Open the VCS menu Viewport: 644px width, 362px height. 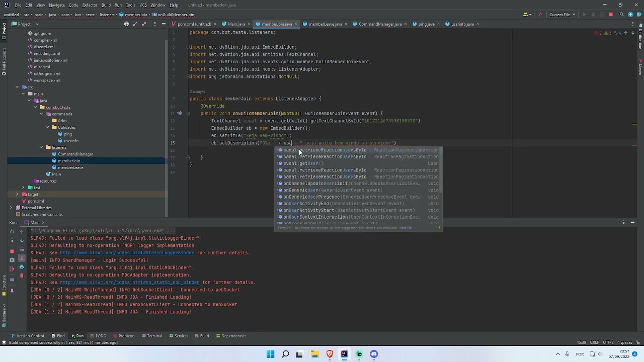point(143,5)
